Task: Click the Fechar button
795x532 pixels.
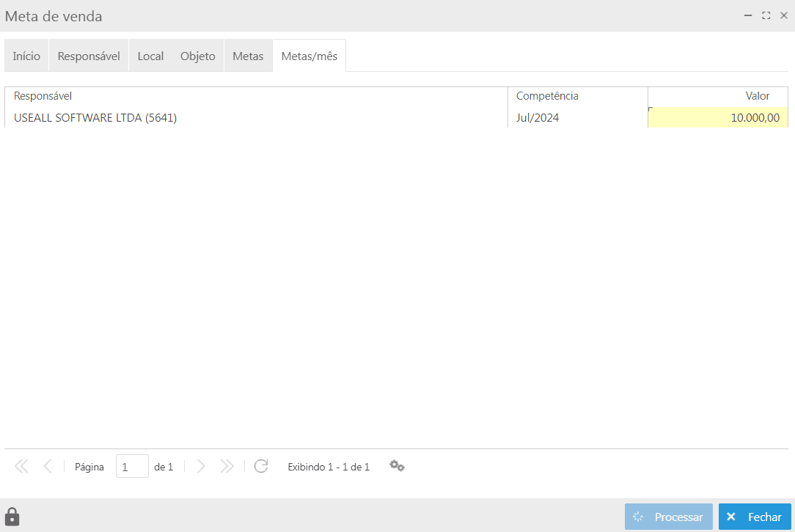Action: point(755,517)
